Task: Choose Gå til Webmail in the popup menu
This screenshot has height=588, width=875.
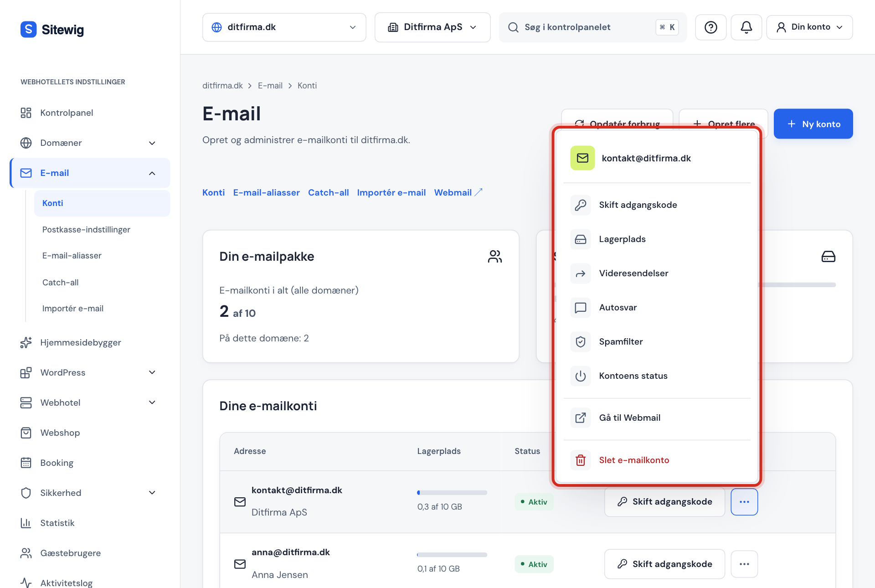Action: click(657, 418)
